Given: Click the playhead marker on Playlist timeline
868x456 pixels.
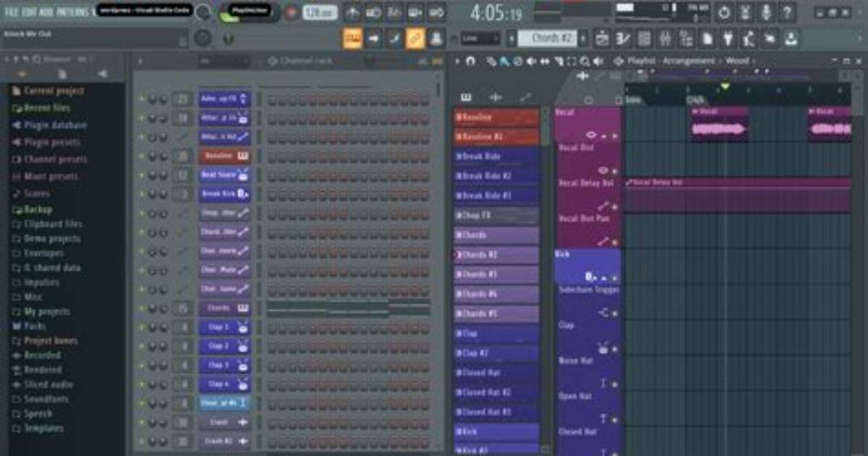Looking at the screenshot, I should 724,86.
